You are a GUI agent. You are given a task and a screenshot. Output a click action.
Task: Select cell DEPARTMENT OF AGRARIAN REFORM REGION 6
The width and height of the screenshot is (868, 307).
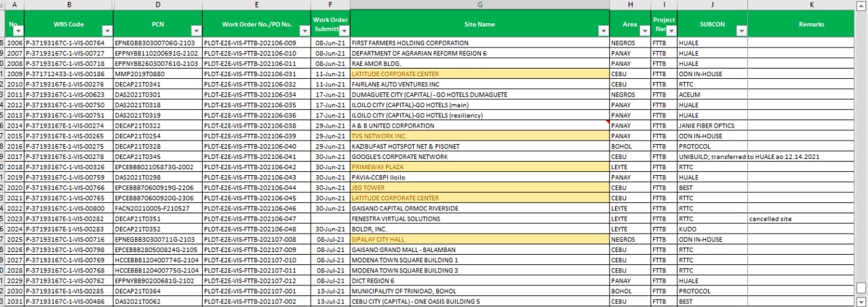click(x=479, y=52)
